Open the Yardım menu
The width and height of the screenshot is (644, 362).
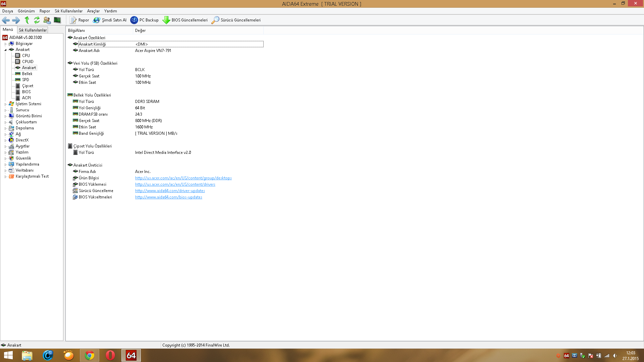tap(110, 11)
